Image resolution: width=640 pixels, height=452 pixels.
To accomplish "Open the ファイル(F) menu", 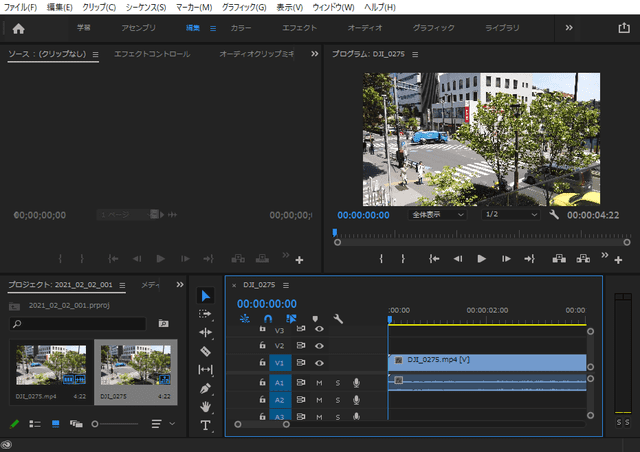I will pos(20,7).
